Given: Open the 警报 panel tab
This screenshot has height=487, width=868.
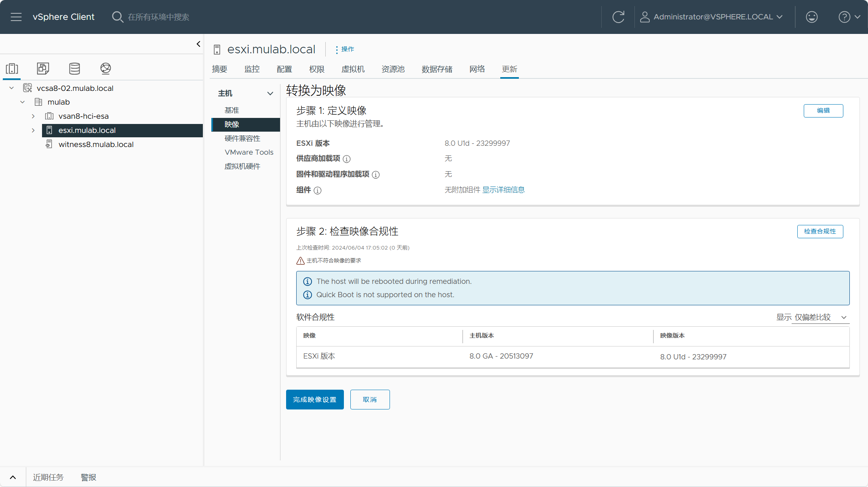Looking at the screenshot, I should 88,477.
